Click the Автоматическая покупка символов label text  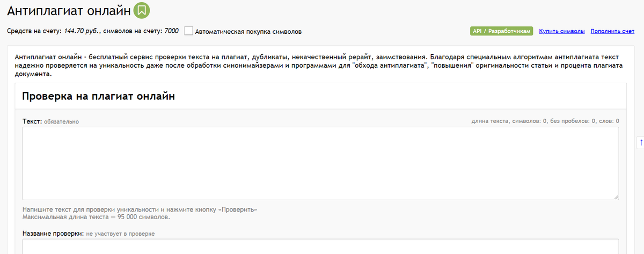(x=248, y=31)
